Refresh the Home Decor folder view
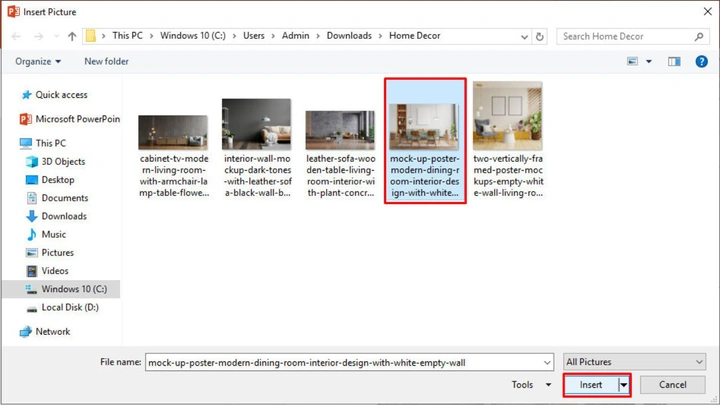This screenshot has width=720, height=406. click(x=540, y=36)
